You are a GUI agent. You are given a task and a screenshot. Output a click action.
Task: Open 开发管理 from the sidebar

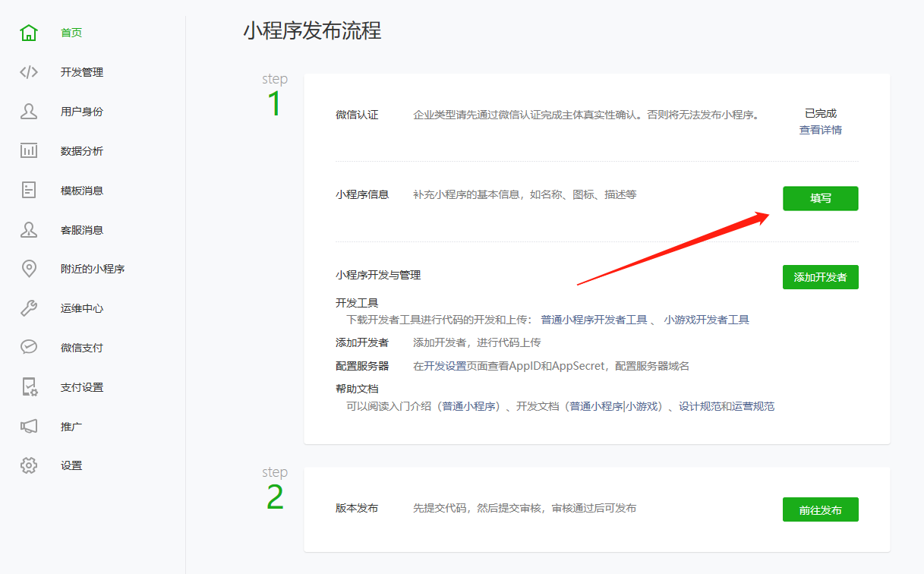point(29,71)
